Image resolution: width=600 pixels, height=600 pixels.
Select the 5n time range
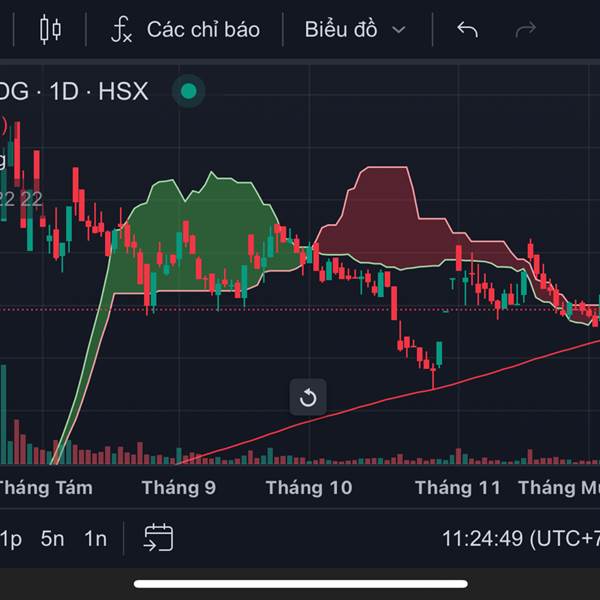(x=53, y=539)
